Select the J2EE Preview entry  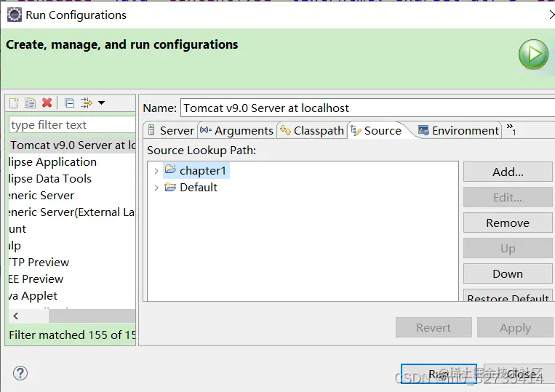(x=36, y=279)
